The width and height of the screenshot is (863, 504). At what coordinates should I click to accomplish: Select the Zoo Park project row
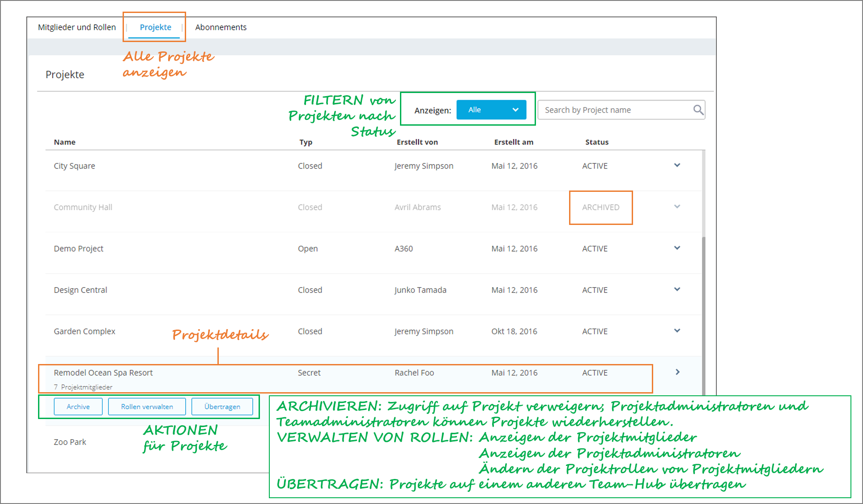tap(70, 442)
